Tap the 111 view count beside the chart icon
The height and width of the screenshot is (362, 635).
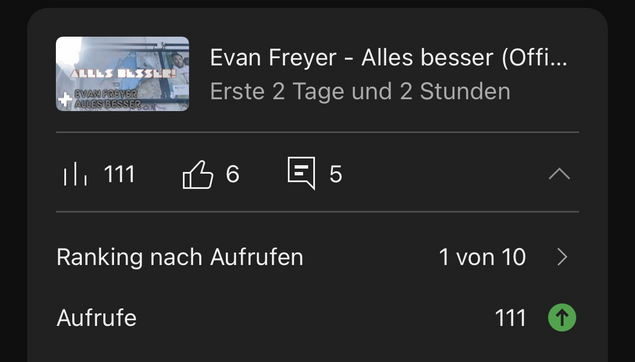point(119,175)
